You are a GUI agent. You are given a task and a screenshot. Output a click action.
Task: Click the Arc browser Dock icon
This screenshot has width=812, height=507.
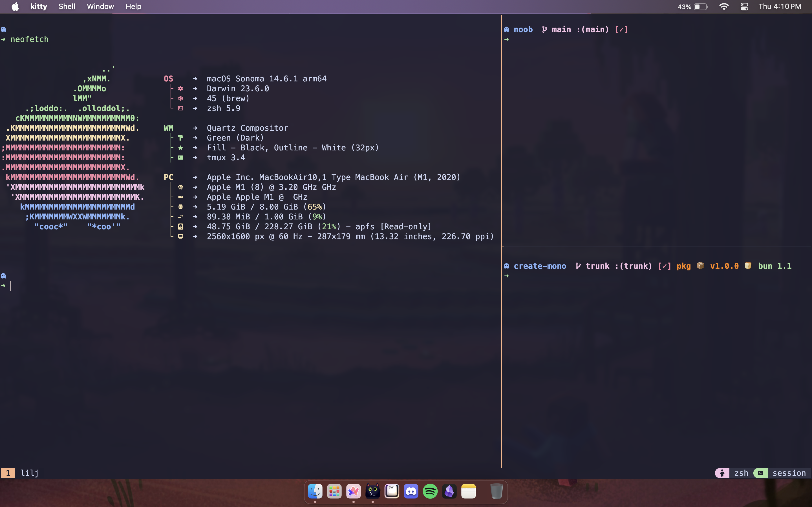[353, 492]
